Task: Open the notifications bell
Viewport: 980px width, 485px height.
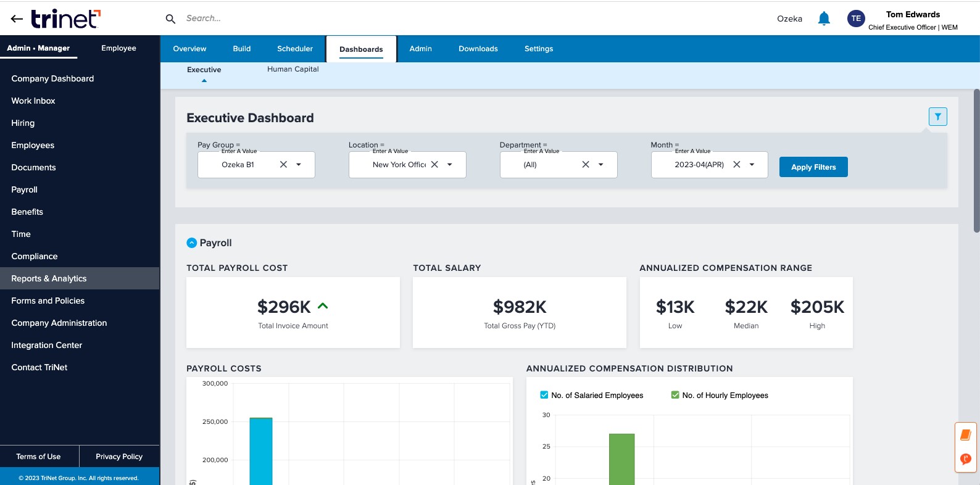Action: 824,19
